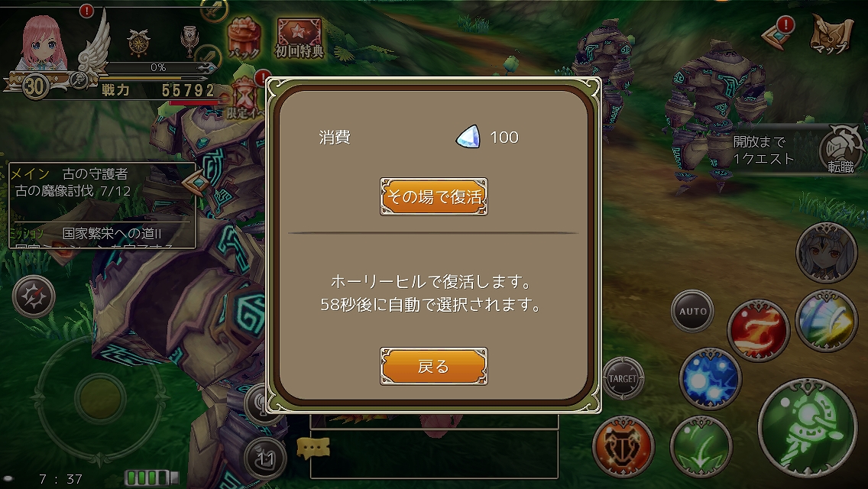This screenshot has width=868, height=489.
Task: Open the マップ map scroll
Action: tap(831, 34)
